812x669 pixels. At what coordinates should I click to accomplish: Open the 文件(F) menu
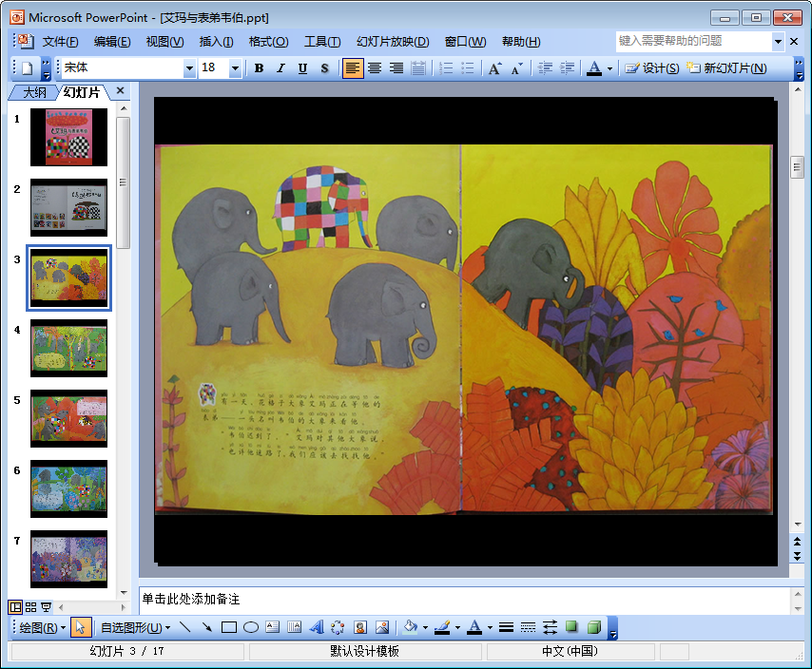[x=60, y=42]
